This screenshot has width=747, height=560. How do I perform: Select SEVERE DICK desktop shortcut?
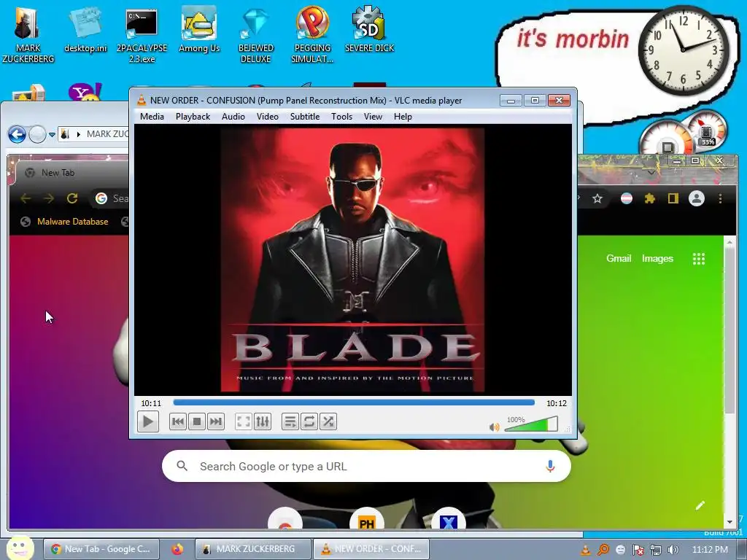[369, 30]
